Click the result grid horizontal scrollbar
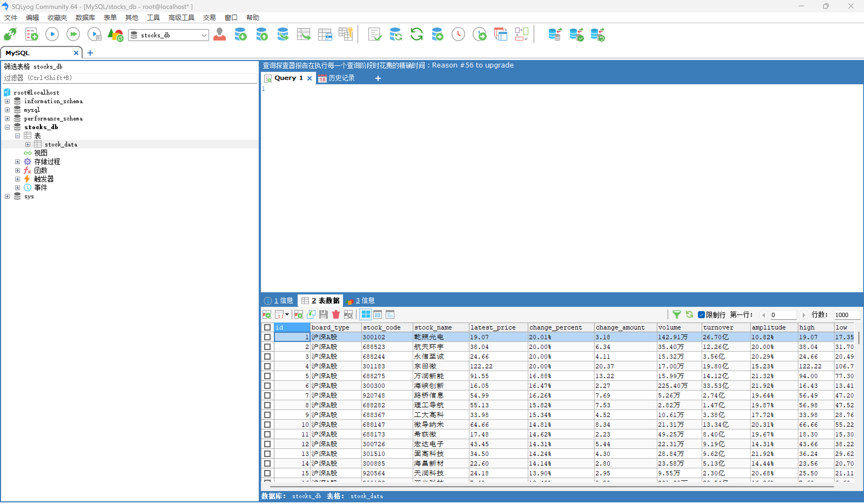This screenshot has height=504, width=864. point(549,486)
